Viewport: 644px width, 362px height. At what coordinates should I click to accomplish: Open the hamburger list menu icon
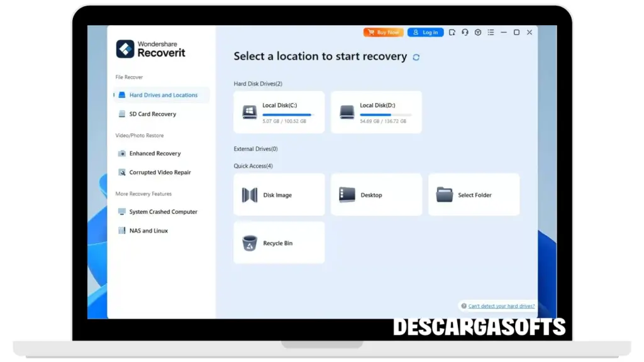click(491, 32)
